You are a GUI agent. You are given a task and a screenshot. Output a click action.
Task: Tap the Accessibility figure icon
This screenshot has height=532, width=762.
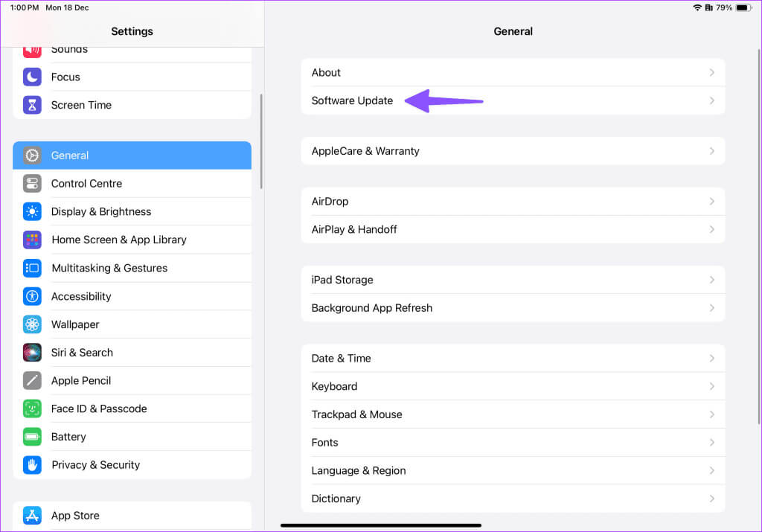coord(32,296)
